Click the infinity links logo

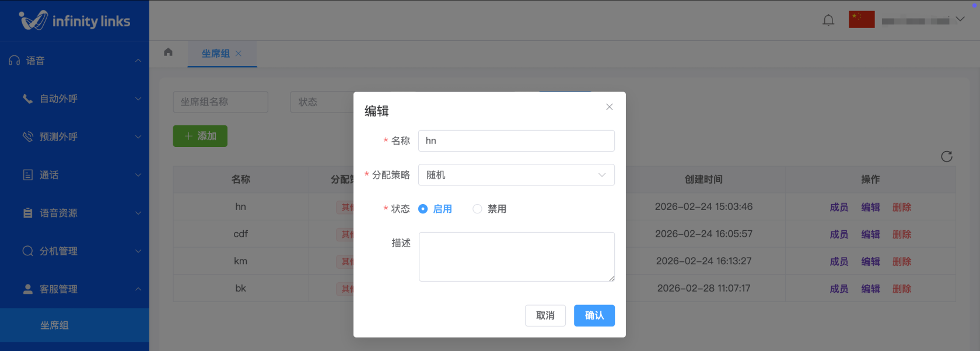[x=75, y=21]
